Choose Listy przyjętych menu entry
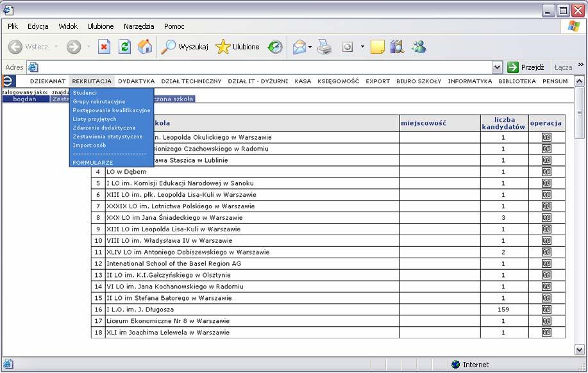Viewport: 588px width, 373px height. 94,119
